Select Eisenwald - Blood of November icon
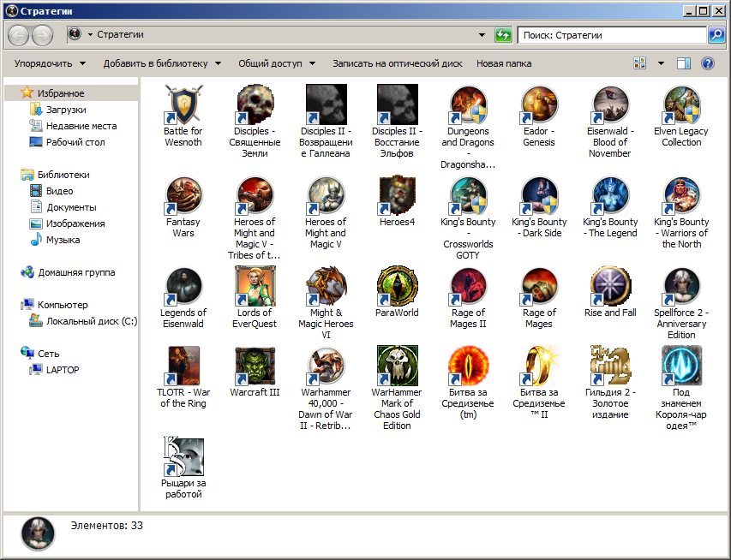The width and height of the screenshot is (731, 560). (x=610, y=104)
